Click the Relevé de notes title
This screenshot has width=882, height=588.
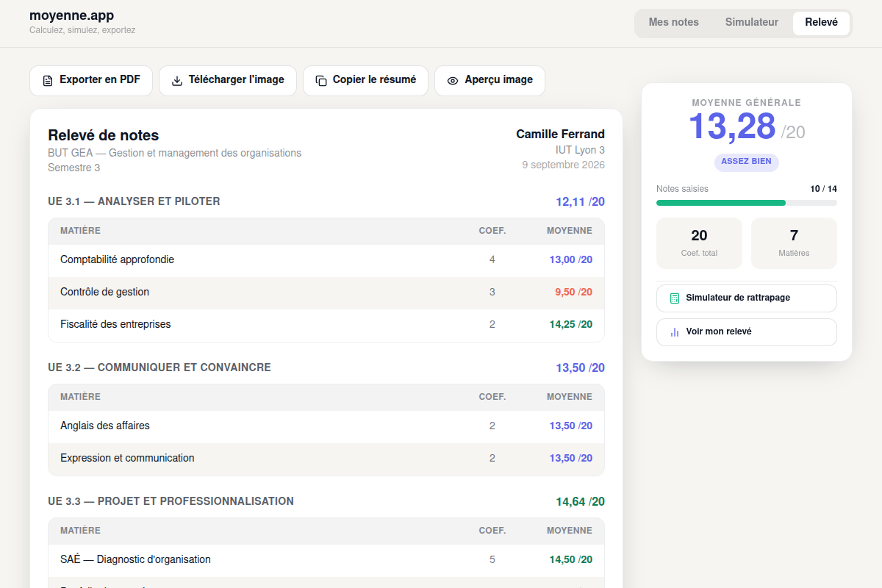(x=104, y=135)
